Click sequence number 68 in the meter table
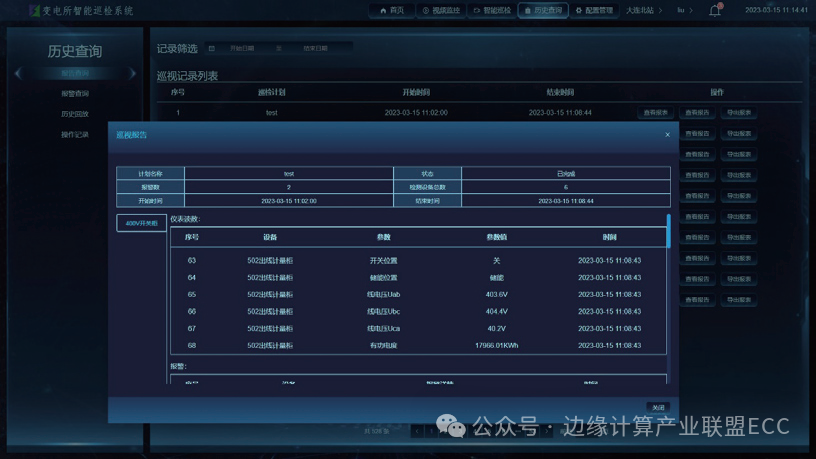This screenshot has width=816, height=459. [192, 346]
